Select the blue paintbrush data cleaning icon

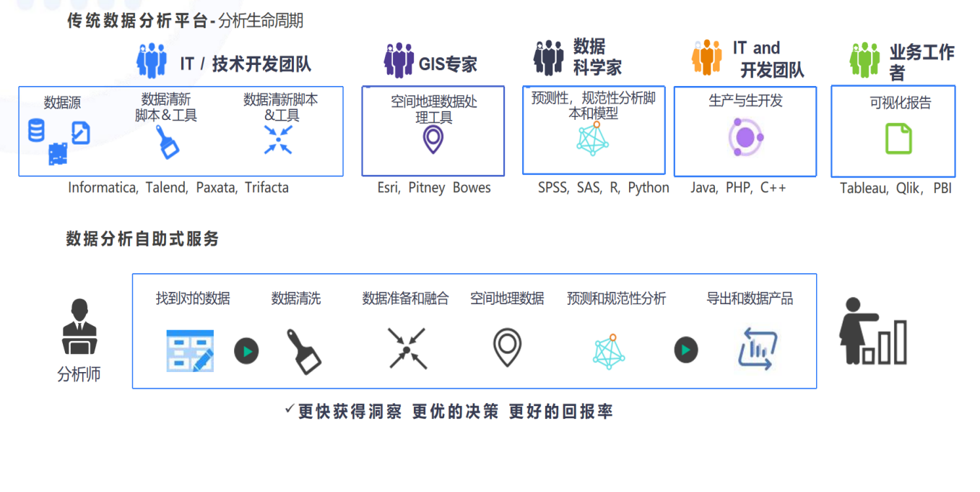[x=168, y=142]
